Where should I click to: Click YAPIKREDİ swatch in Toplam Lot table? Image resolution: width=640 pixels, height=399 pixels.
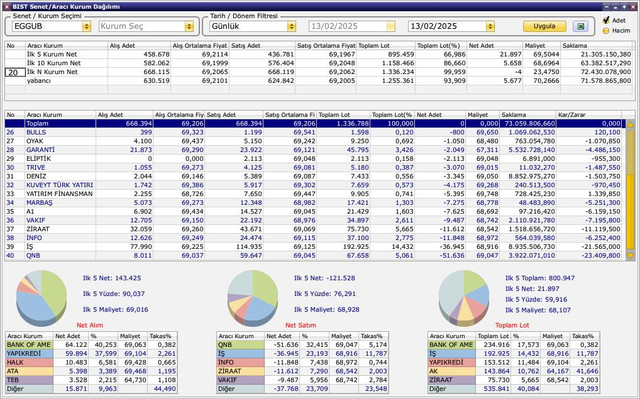[x=451, y=362]
